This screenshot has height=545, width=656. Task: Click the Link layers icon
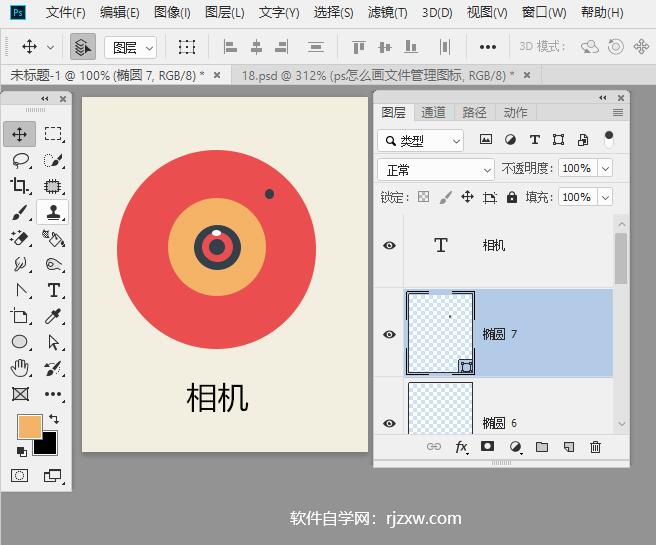pyautogui.click(x=434, y=447)
